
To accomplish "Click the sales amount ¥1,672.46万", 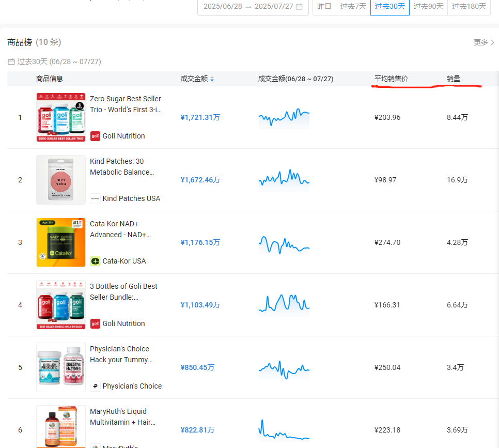I will [x=200, y=180].
